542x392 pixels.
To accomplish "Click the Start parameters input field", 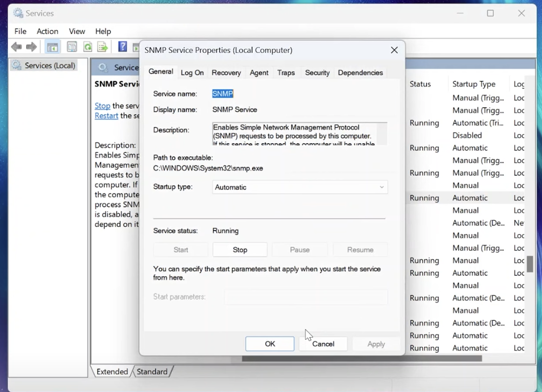I will [x=306, y=297].
